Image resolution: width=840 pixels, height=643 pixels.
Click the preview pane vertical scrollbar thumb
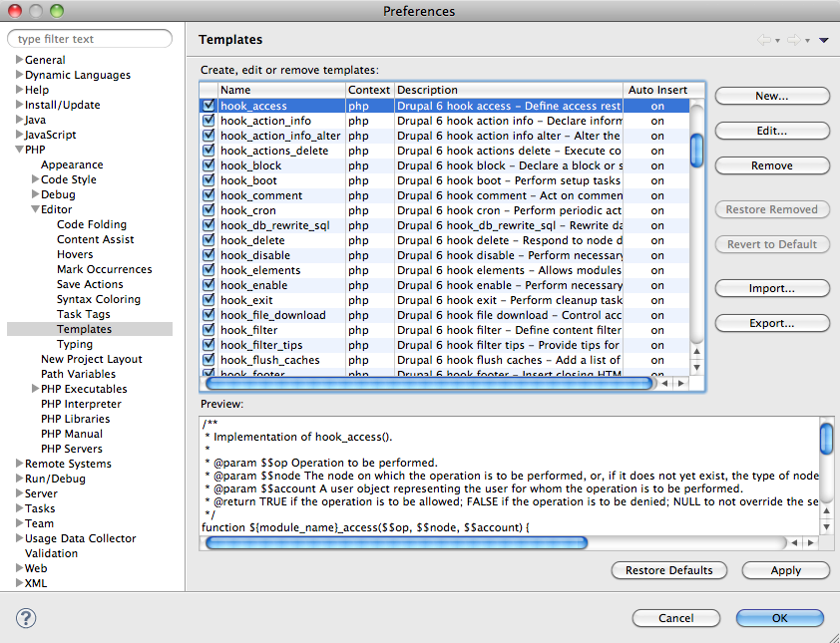[x=826, y=439]
